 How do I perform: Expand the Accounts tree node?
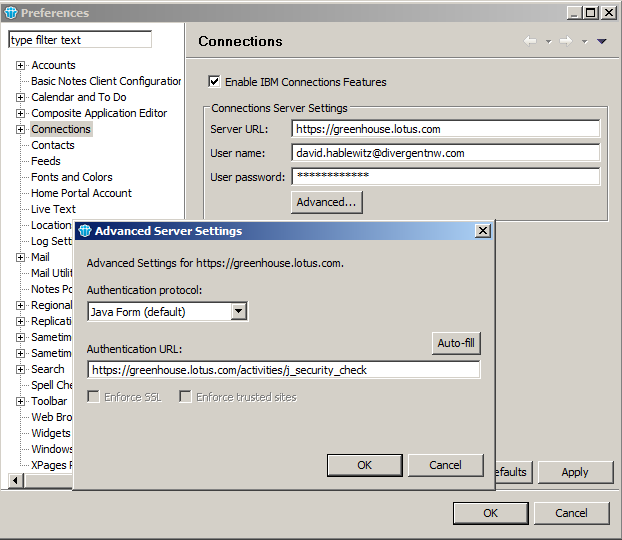click(x=20, y=65)
